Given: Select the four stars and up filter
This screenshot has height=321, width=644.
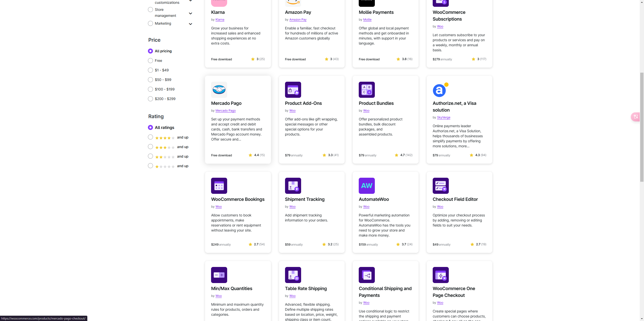Looking at the screenshot, I should (150, 137).
